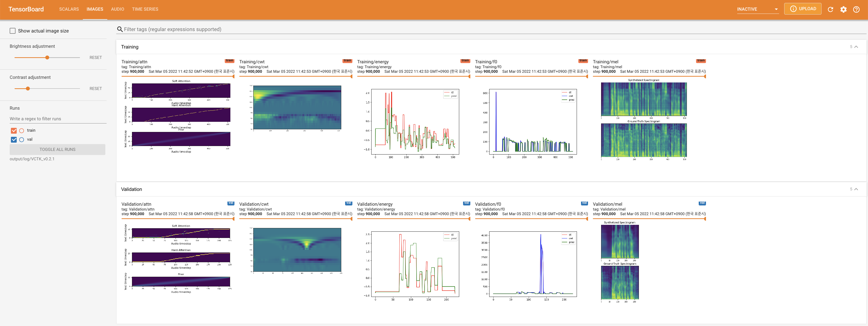Click the help question mark icon

tap(856, 9)
